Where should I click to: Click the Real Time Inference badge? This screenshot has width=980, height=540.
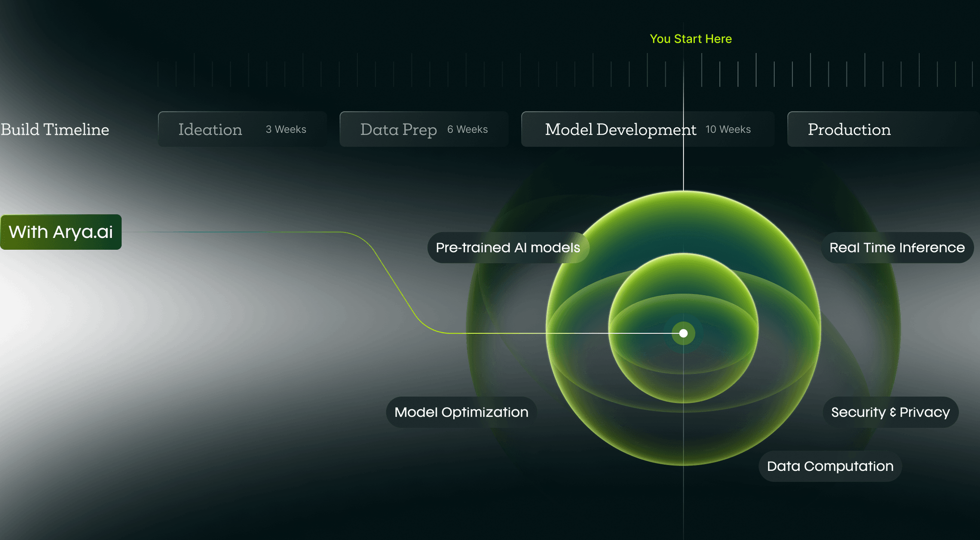(x=896, y=248)
